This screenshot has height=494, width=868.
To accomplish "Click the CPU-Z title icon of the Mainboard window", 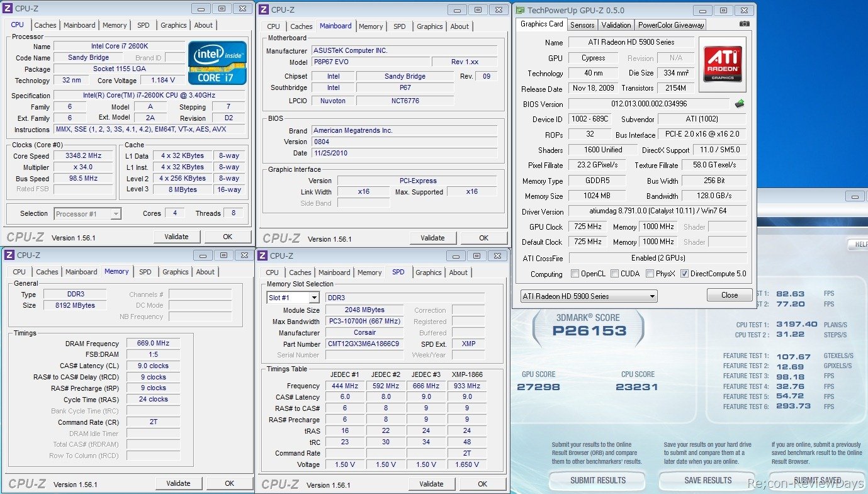I will pos(264,9).
